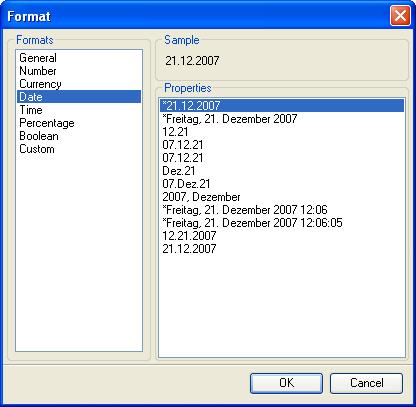Choose *Freitag, 21. Dezember 2007 without time
The width and height of the screenshot is (416, 407).
[x=230, y=118]
